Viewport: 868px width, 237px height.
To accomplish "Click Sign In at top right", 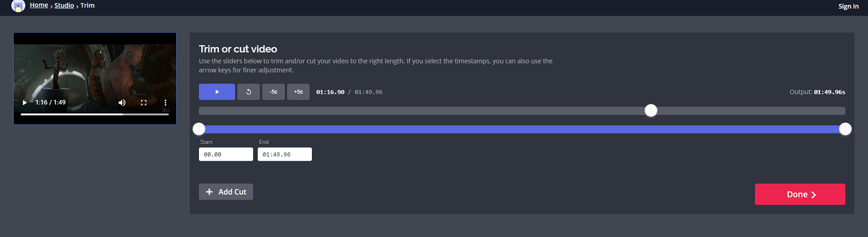I will point(848,6).
